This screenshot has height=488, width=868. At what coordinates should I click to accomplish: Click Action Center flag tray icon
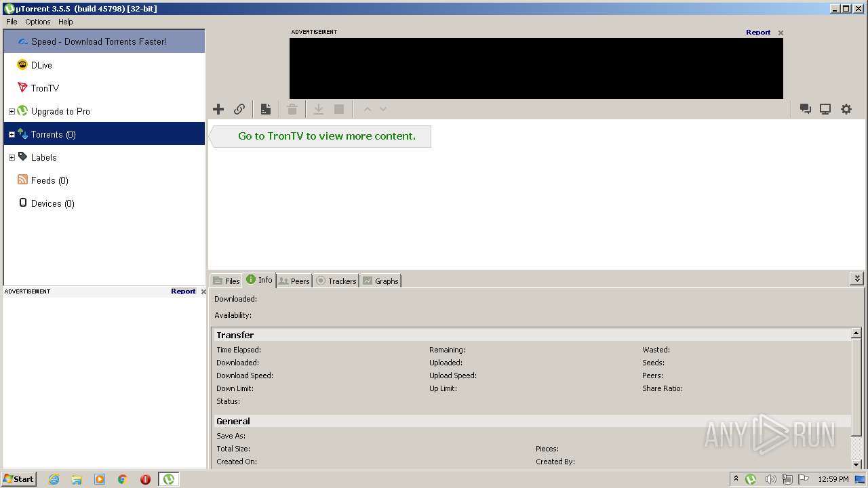click(x=804, y=479)
